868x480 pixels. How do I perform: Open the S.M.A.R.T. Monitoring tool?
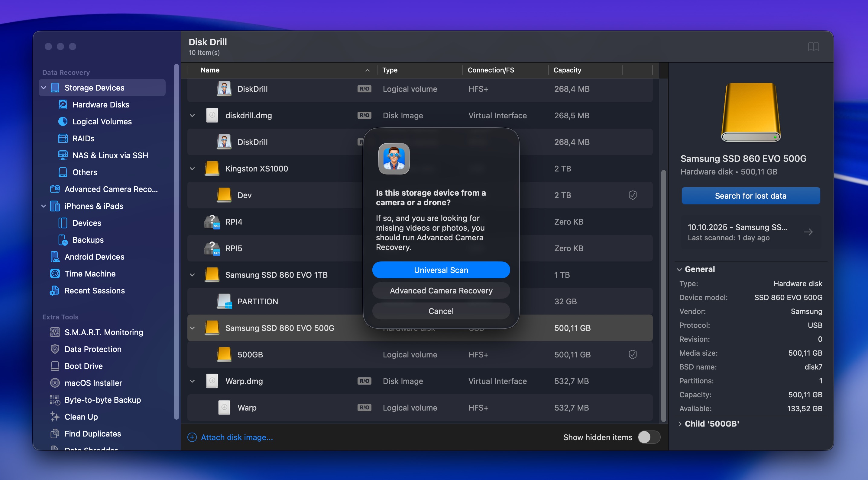coord(104,332)
